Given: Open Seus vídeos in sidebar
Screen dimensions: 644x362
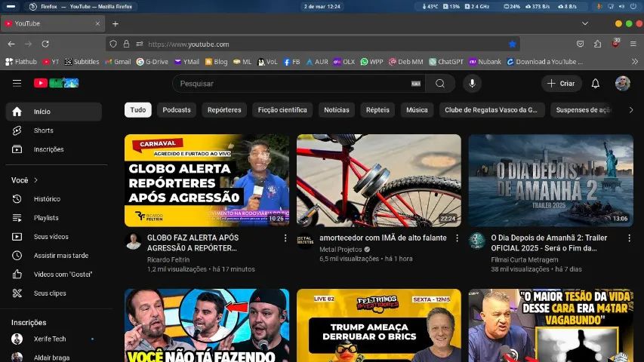Looking at the screenshot, I should click(54, 237).
